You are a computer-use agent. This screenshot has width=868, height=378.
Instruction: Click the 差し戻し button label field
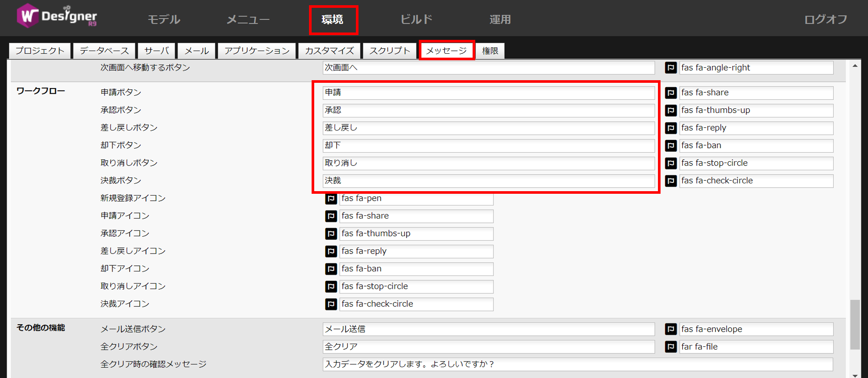489,128
